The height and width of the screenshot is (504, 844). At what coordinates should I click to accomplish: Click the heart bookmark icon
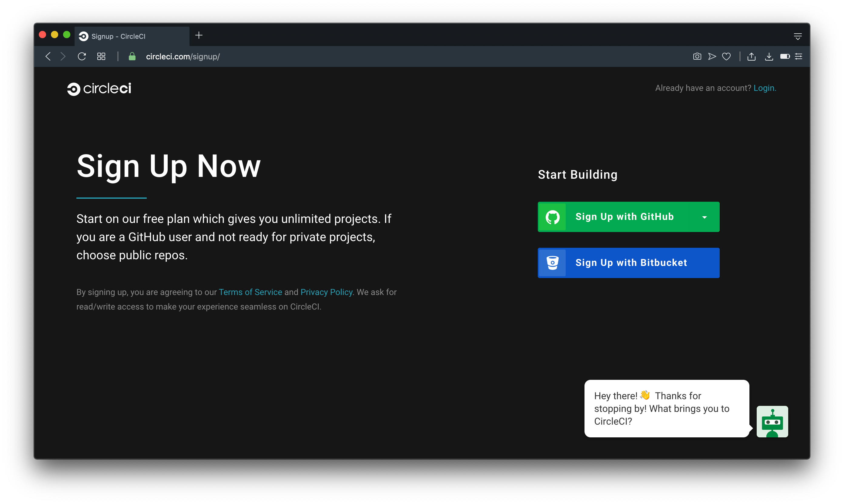tap(726, 56)
